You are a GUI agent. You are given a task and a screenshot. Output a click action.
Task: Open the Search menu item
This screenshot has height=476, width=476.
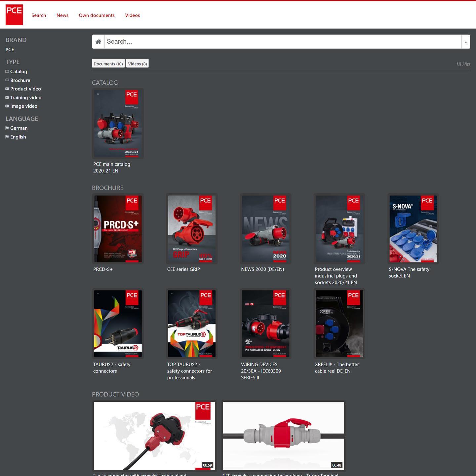coord(39,15)
